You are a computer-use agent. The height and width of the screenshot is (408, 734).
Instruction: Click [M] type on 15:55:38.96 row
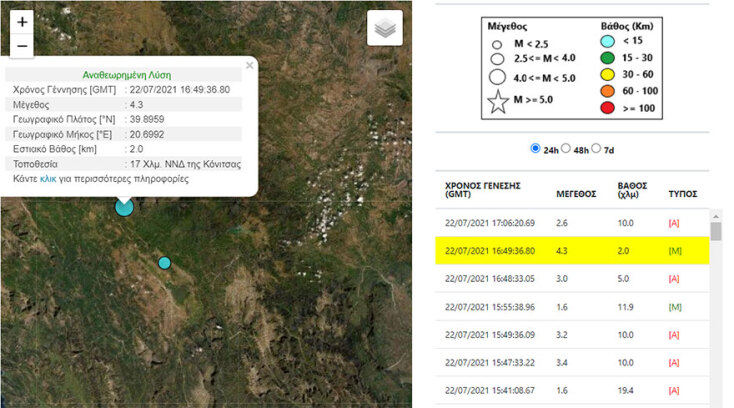click(x=674, y=307)
